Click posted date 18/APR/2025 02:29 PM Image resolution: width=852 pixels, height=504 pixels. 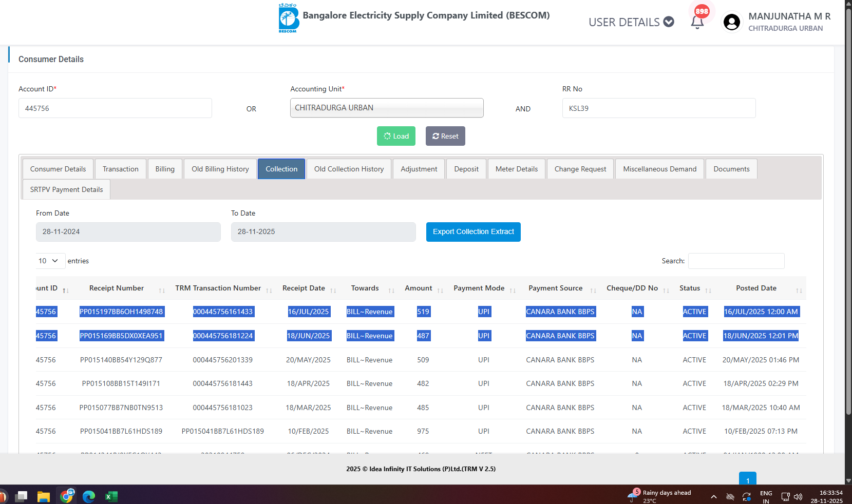pyautogui.click(x=761, y=383)
